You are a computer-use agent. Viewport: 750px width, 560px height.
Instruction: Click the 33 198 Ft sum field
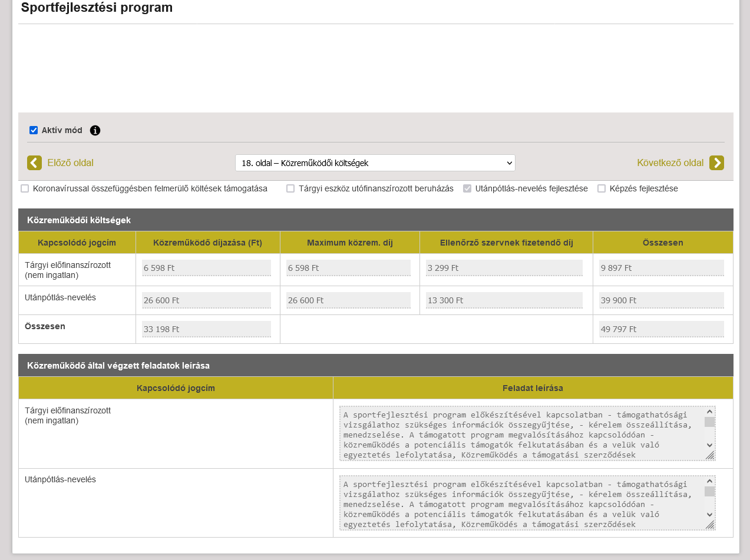click(x=206, y=329)
